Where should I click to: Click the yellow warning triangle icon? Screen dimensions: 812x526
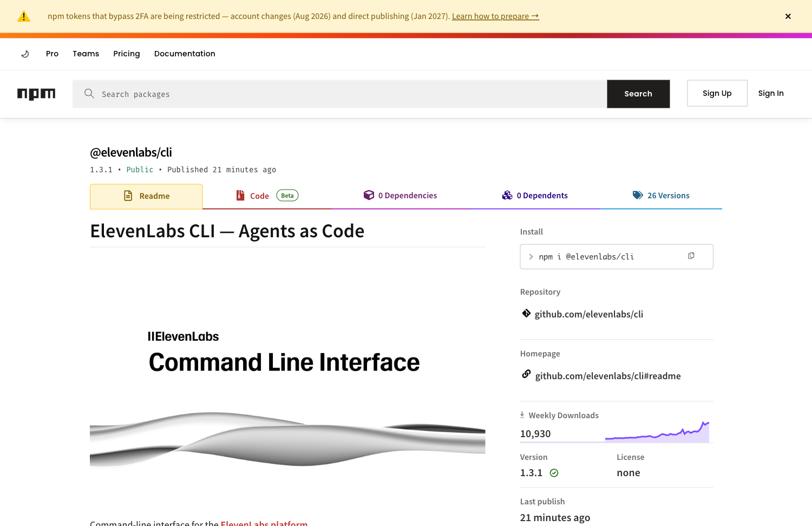point(24,16)
